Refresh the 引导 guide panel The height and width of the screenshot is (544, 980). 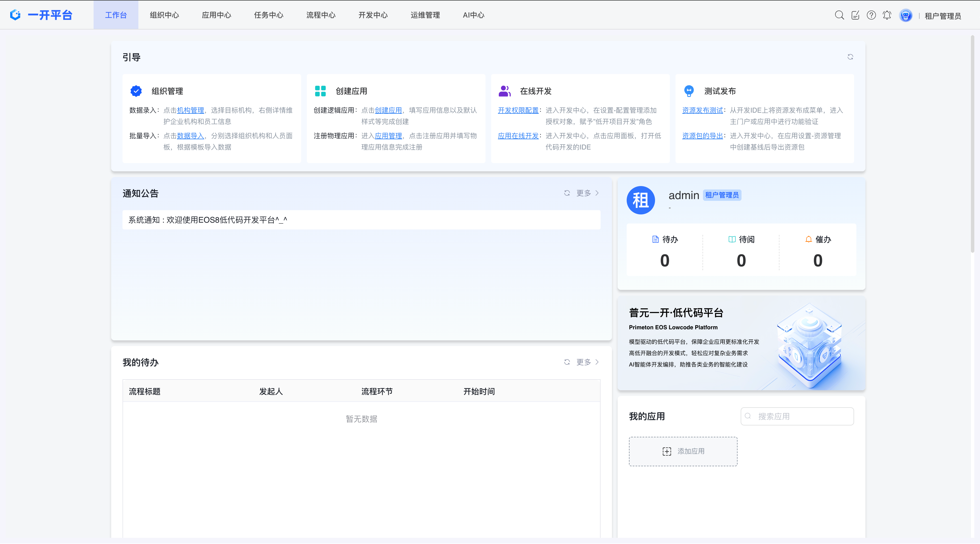(x=851, y=57)
